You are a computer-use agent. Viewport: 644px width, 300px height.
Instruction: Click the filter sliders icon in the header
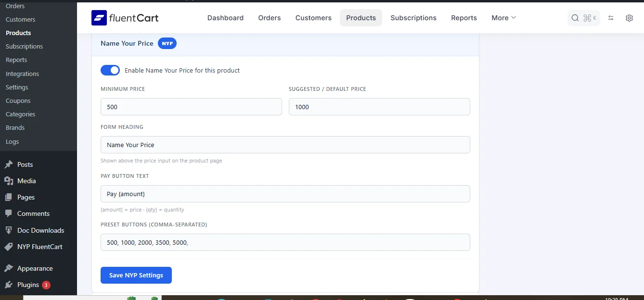pos(611,18)
